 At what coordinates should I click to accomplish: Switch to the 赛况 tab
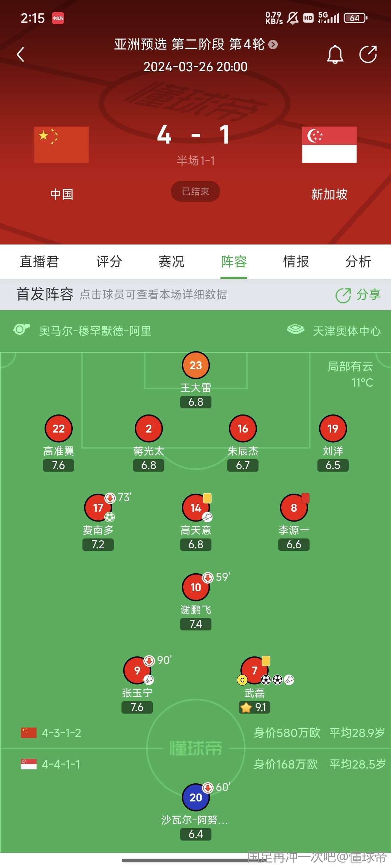172,261
